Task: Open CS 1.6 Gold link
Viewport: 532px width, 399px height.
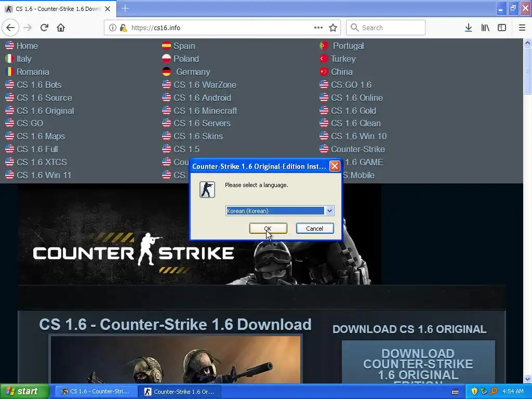Action: click(353, 111)
